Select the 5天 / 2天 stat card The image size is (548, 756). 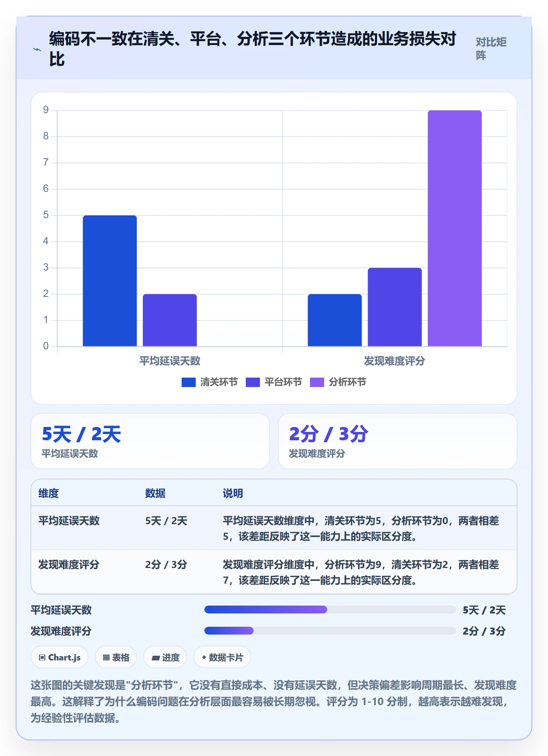[150, 441]
